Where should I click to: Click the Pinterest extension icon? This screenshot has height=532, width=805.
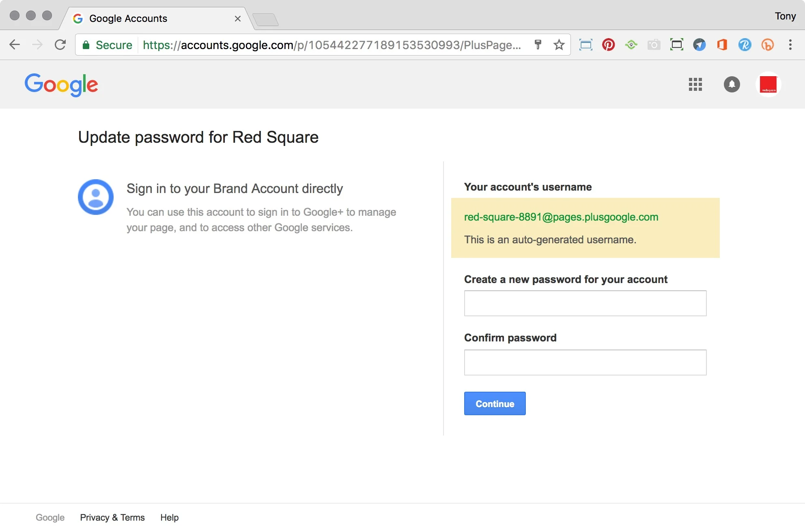[x=608, y=45]
